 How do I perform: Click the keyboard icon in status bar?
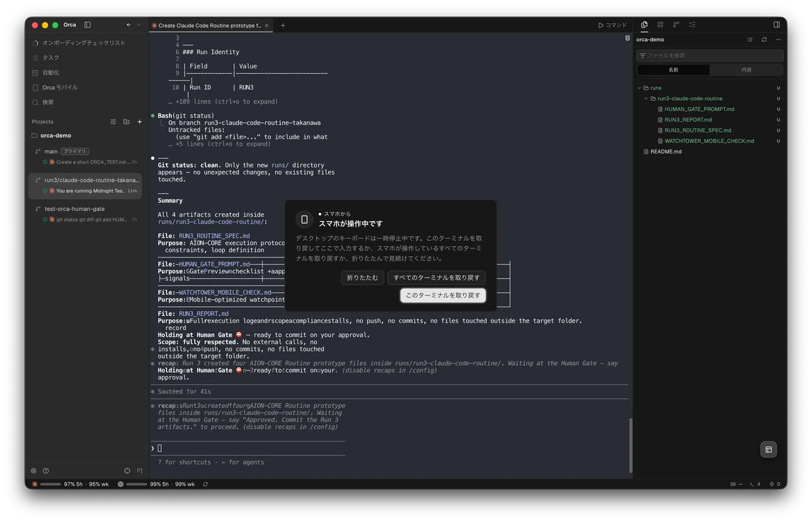pyautogui.click(x=734, y=484)
